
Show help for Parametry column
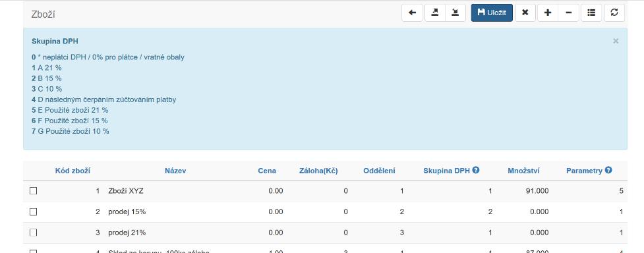click(608, 170)
